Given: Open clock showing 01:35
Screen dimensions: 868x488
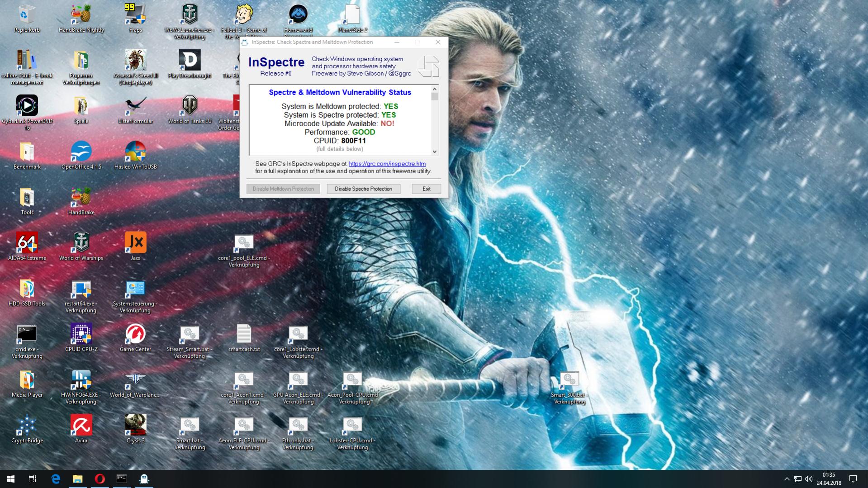Looking at the screenshot, I should point(829,479).
